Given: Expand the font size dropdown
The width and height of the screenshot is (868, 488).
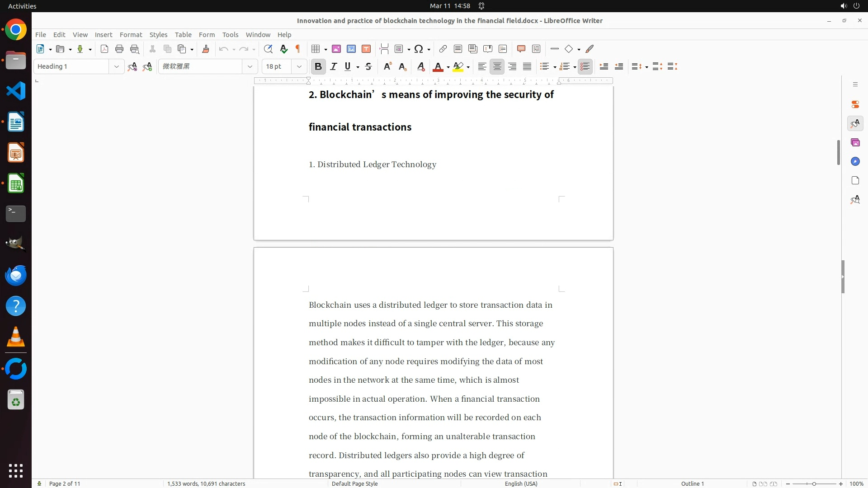Looking at the screenshot, I should [299, 66].
